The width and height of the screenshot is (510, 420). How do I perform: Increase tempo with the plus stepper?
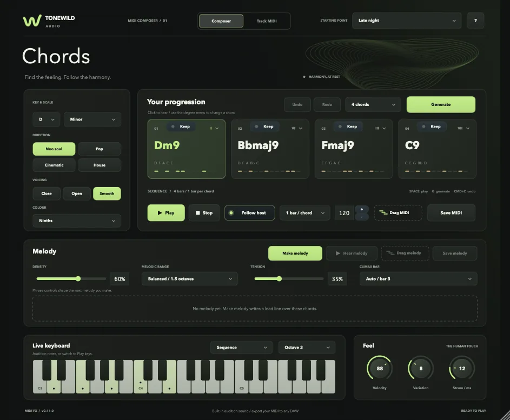[362, 209]
